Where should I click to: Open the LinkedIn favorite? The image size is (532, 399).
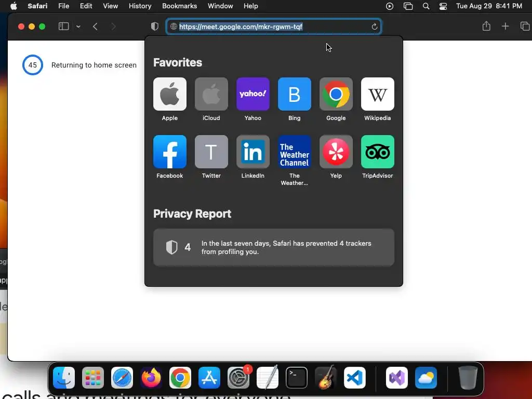(253, 152)
